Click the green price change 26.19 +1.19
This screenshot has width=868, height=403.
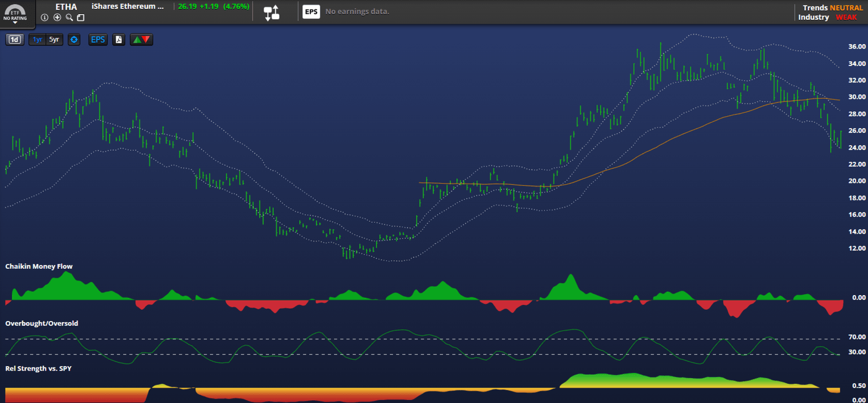tap(213, 7)
